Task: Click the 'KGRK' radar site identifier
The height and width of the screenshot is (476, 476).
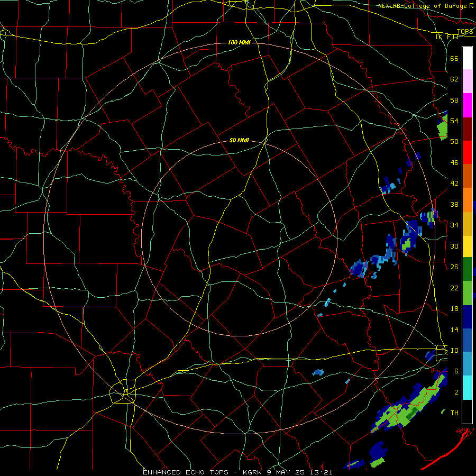Action: point(253,472)
